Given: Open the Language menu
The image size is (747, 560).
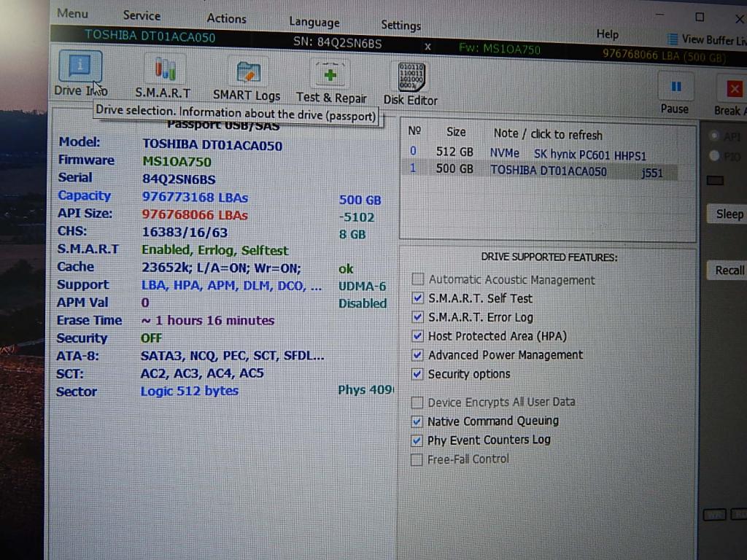Looking at the screenshot, I should [314, 22].
